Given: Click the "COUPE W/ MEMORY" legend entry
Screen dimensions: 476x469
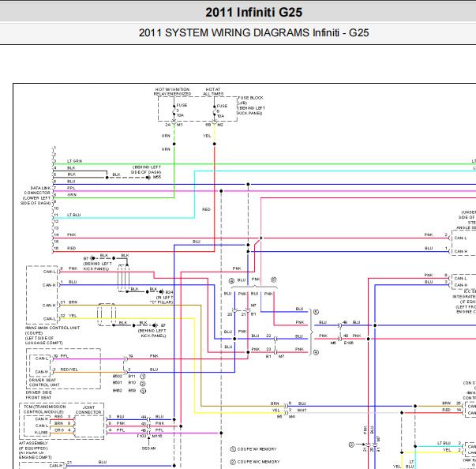Looking at the screenshot, I should click(x=257, y=449).
